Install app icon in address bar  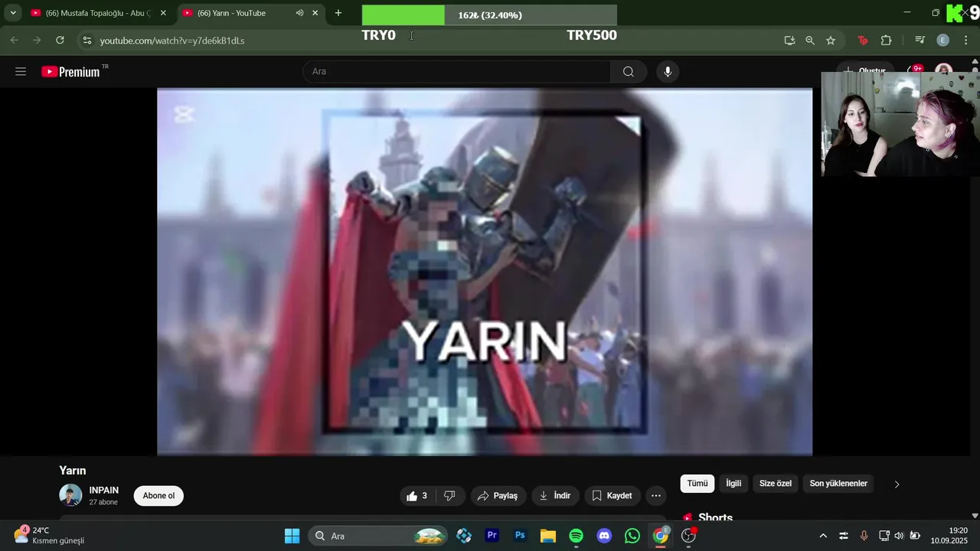pyautogui.click(x=789, y=40)
